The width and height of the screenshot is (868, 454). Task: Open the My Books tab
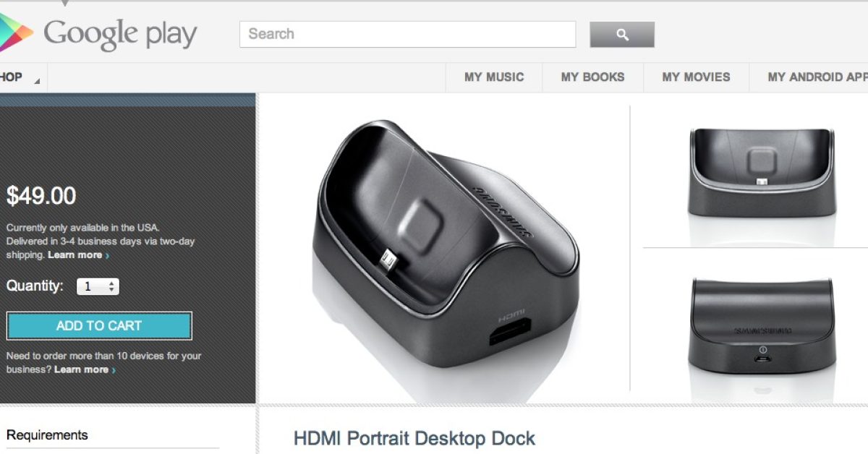(x=592, y=77)
